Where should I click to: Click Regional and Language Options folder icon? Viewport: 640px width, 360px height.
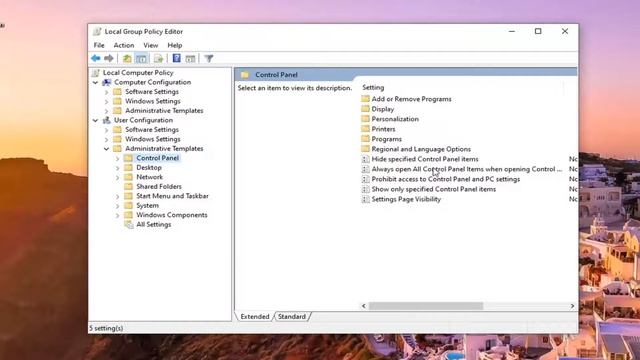[365, 149]
